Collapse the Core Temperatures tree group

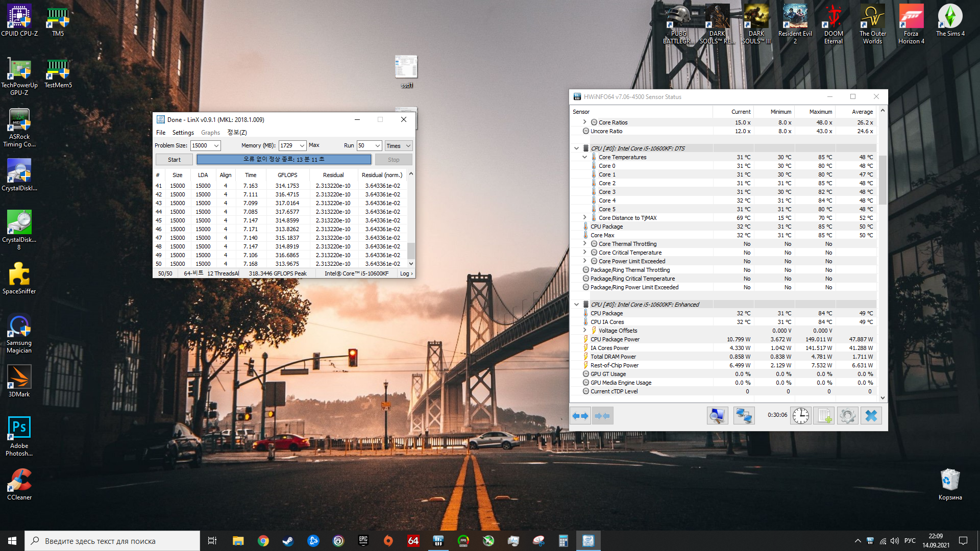point(585,157)
